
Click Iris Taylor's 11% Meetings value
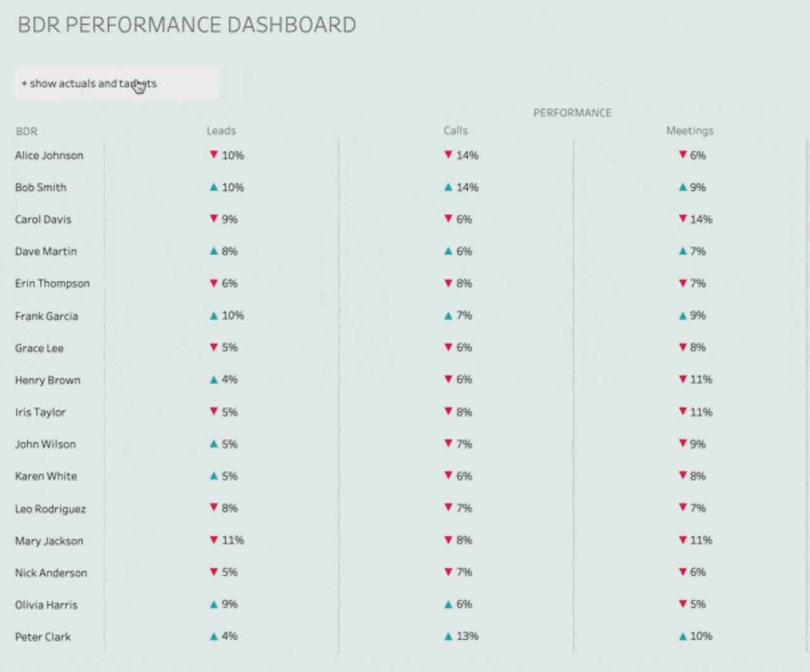[701, 412]
